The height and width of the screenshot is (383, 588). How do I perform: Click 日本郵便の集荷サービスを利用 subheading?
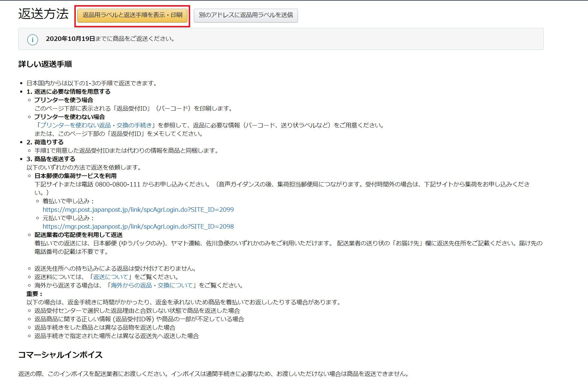click(x=75, y=176)
